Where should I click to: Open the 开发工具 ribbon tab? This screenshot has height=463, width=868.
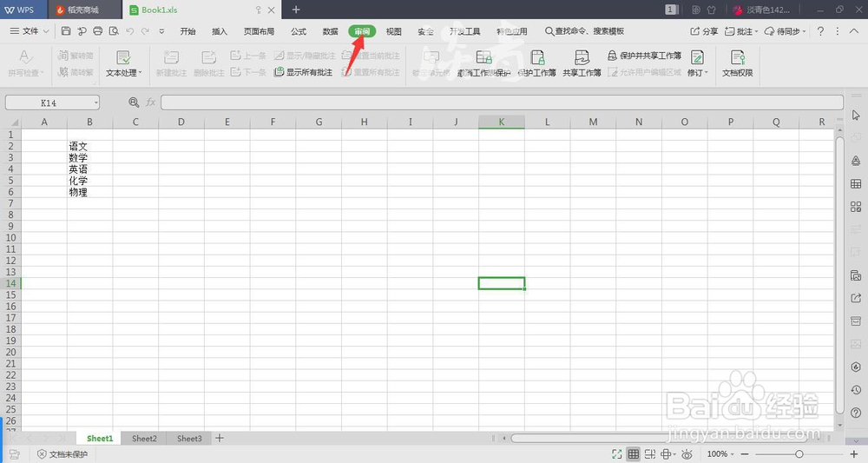(464, 31)
